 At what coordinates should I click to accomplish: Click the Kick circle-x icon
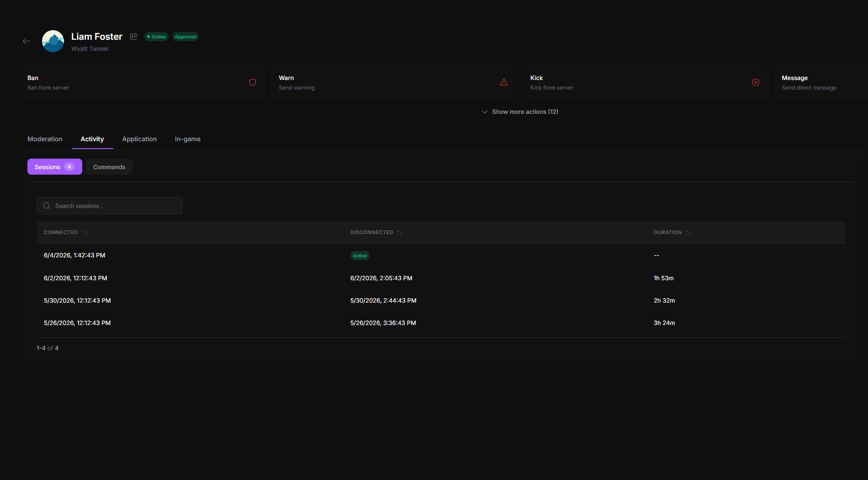pos(756,82)
